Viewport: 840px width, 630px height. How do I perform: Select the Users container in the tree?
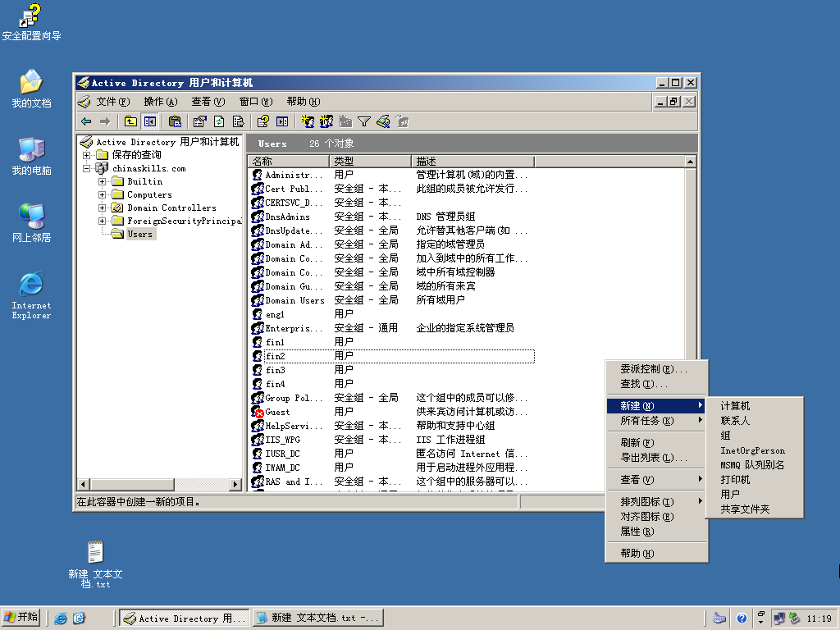[x=139, y=234]
